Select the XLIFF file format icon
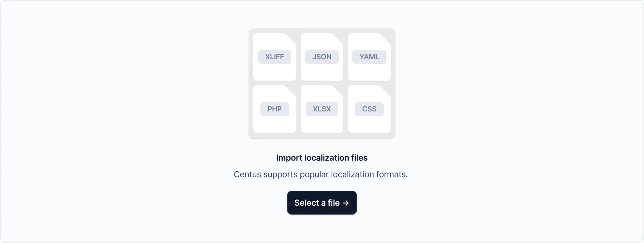Screen dimensions: 644x243 275,57
